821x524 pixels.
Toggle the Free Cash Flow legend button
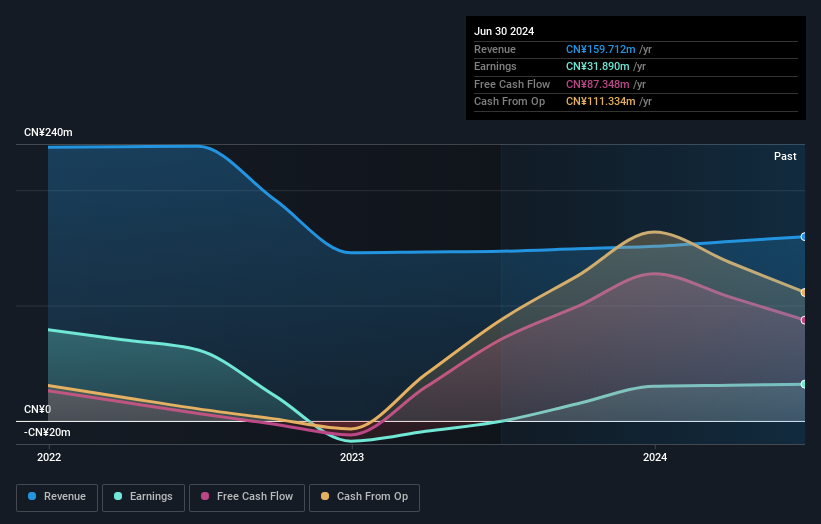coord(247,497)
